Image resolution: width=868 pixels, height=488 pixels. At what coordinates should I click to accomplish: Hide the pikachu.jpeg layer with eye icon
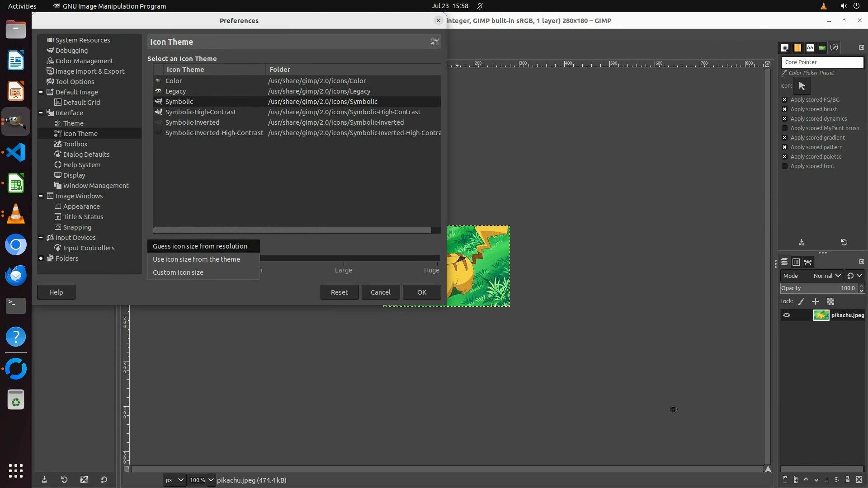pyautogui.click(x=787, y=315)
